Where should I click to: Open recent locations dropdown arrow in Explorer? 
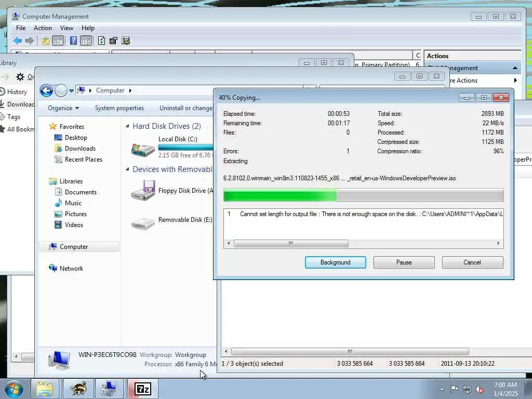71,90
